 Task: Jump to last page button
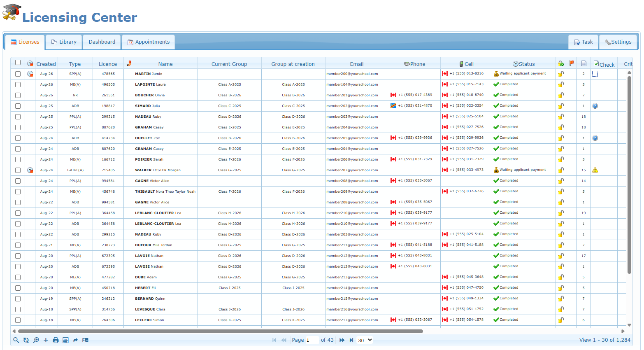351,340
